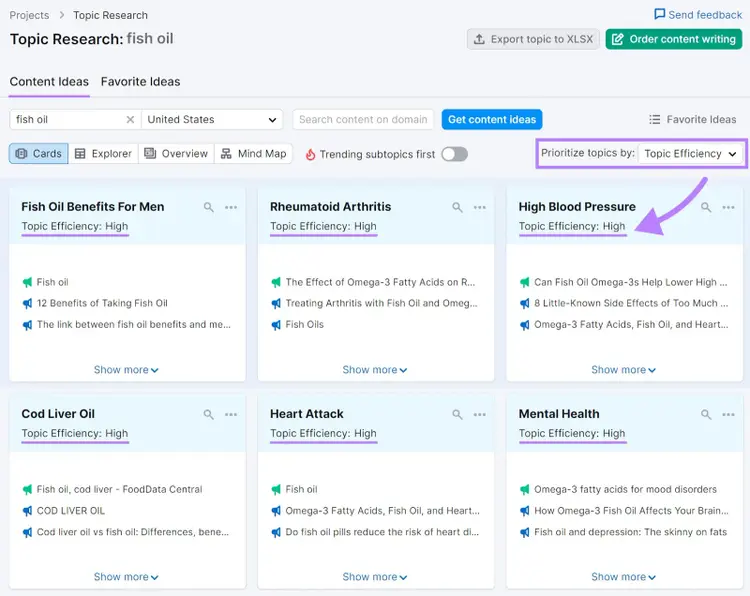The image size is (750, 596).
Task: Open three-dot menu on Rheumatoid Arthritis card
Action: pyautogui.click(x=480, y=207)
